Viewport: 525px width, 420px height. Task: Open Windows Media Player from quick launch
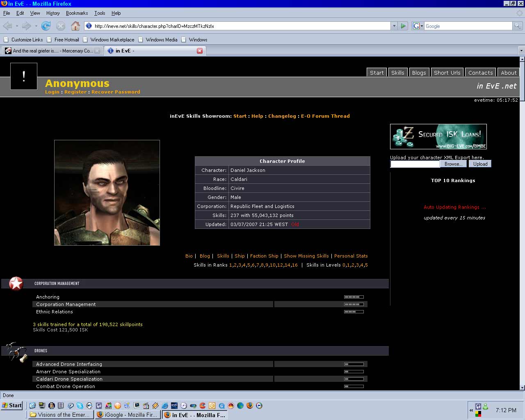pos(259,406)
